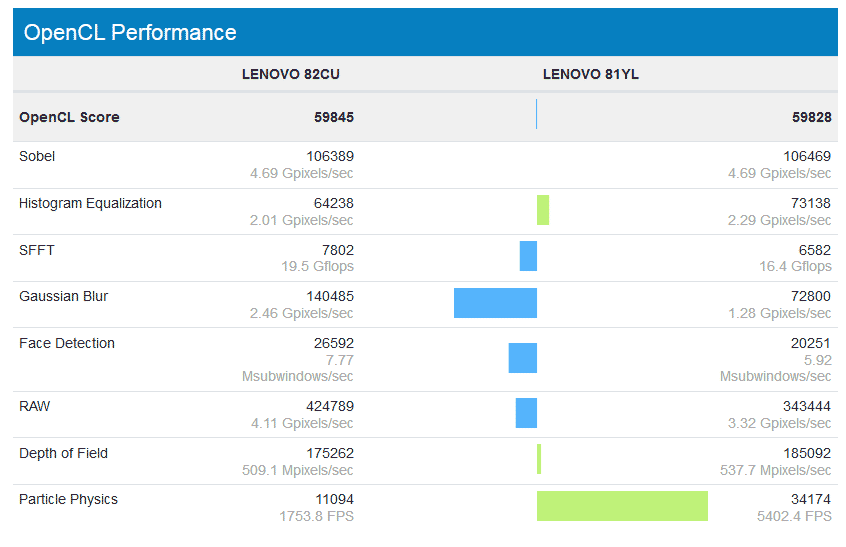846x547 pixels.
Task: Click the green Histogram Equalization comparison bar
Action: 543,210
